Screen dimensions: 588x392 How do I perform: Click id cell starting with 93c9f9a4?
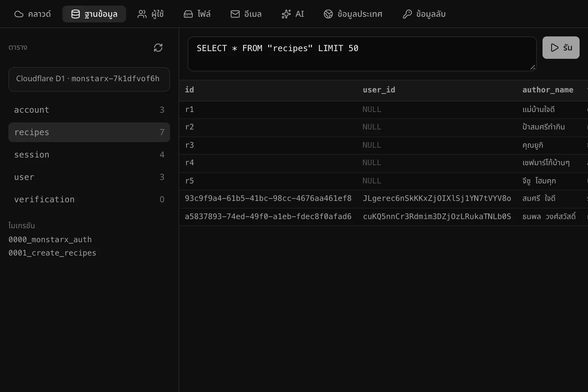(268, 198)
